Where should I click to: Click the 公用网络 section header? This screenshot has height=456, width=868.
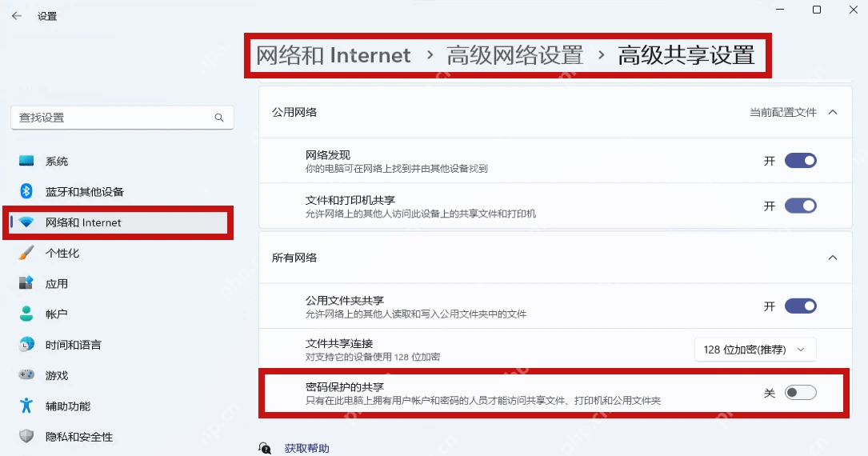(x=555, y=112)
